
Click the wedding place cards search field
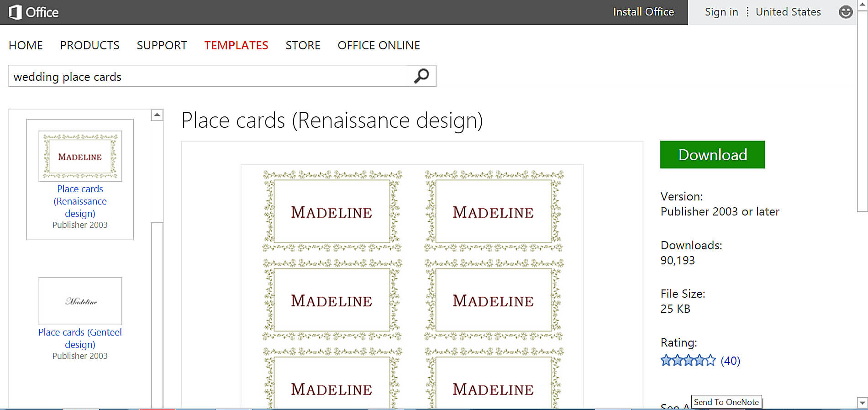[x=208, y=76]
